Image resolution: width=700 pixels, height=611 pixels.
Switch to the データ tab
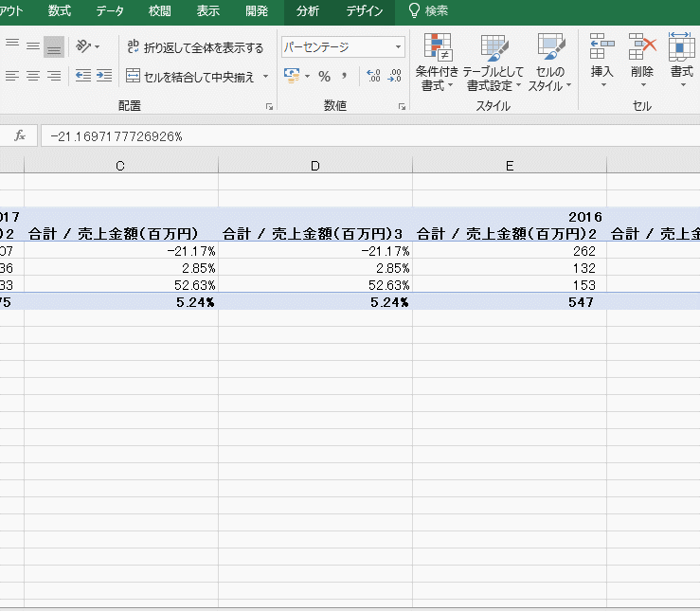pyautogui.click(x=109, y=11)
